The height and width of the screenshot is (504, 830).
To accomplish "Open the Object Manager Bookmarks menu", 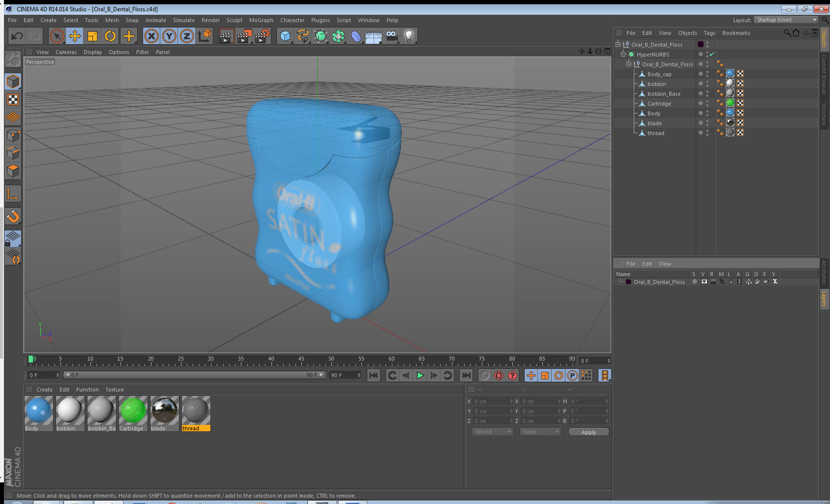I will [x=736, y=33].
